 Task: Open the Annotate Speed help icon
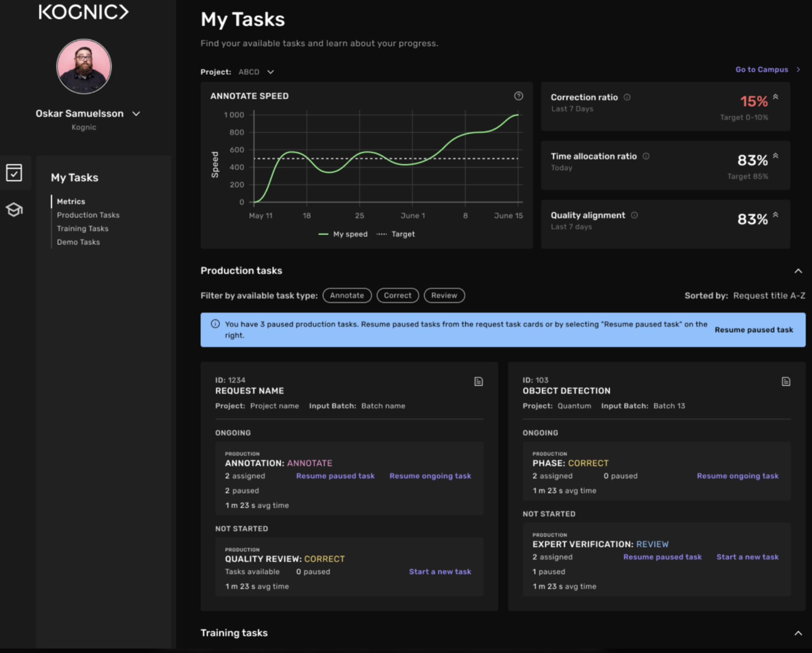[x=518, y=96]
